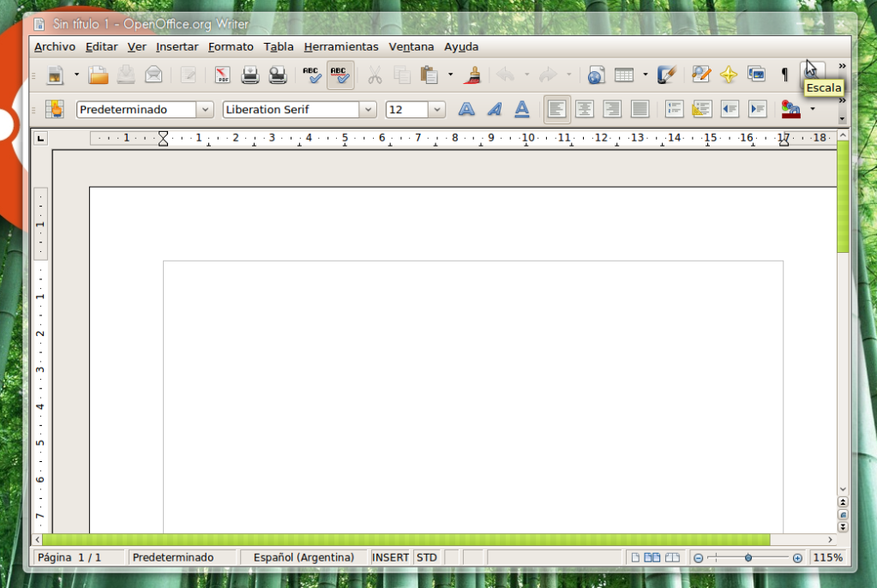
Task: Print file directly icon
Action: click(250, 75)
